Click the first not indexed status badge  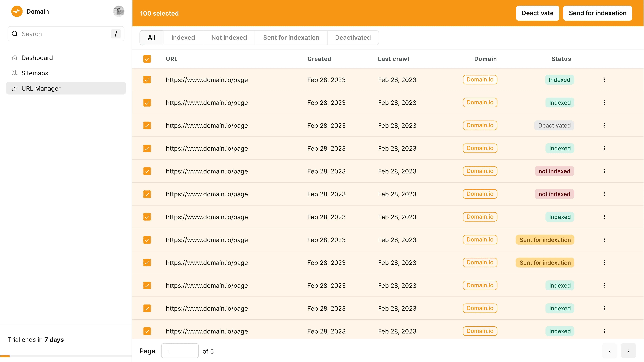554,171
